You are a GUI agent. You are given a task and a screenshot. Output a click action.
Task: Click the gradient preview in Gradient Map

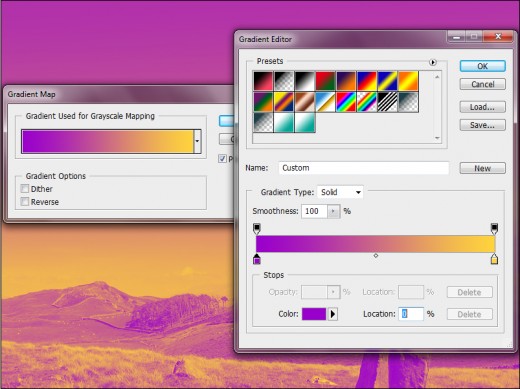coord(107,141)
